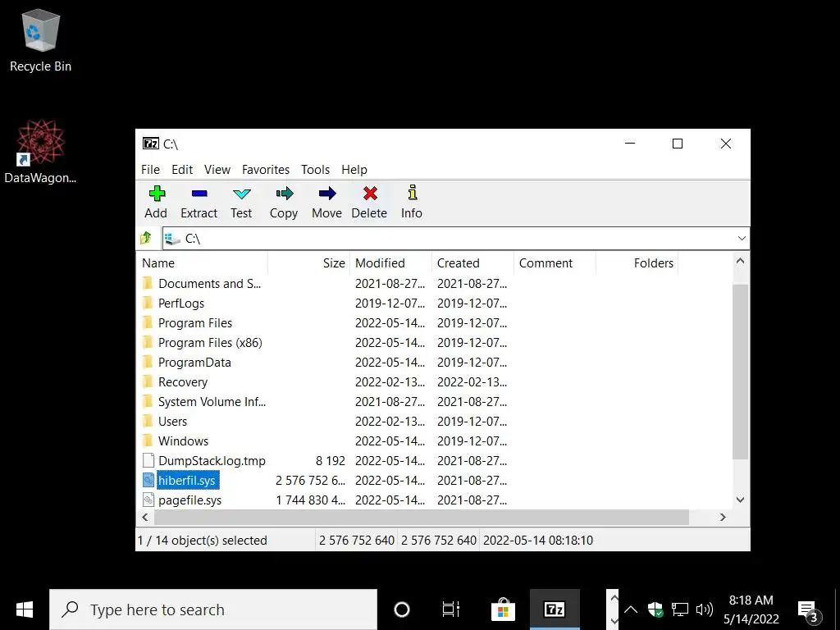Viewport: 840px width, 630px height.
Task: Select the DataWagon desktop shortcut
Action: (40, 152)
